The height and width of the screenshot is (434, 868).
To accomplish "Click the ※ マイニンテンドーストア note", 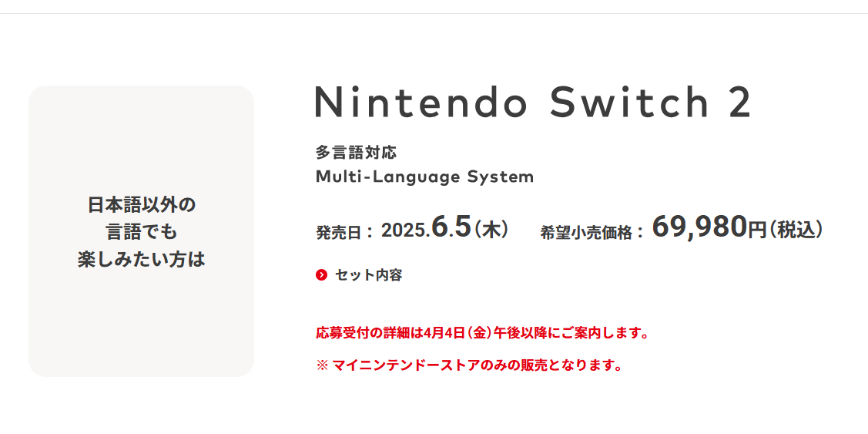I will tap(469, 365).
